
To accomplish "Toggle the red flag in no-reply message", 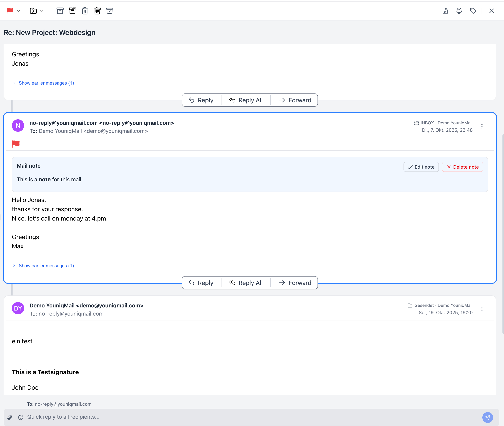I will [16, 144].
